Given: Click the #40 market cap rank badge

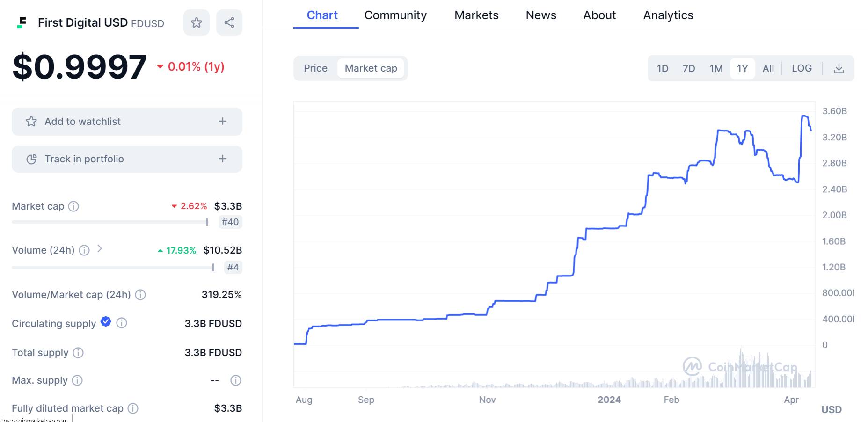Looking at the screenshot, I should click(230, 222).
